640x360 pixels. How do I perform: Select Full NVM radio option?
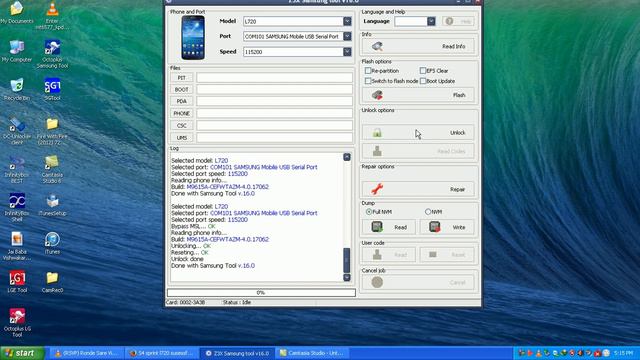(x=369, y=212)
